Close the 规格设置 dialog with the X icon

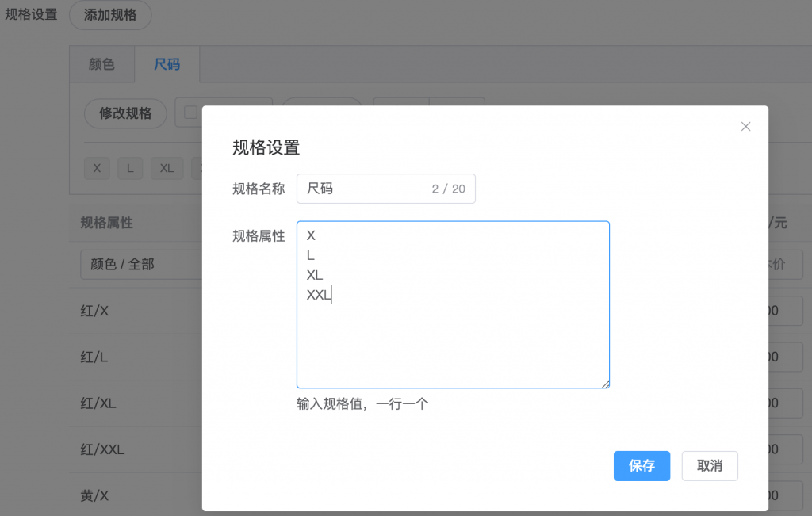[x=745, y=126]
